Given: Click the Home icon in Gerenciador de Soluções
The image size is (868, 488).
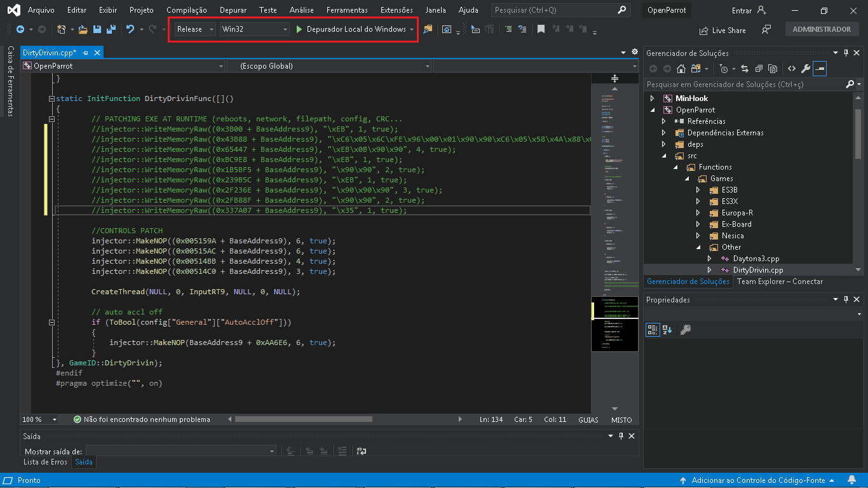Looking at the screenshot, I should (681, 69).
